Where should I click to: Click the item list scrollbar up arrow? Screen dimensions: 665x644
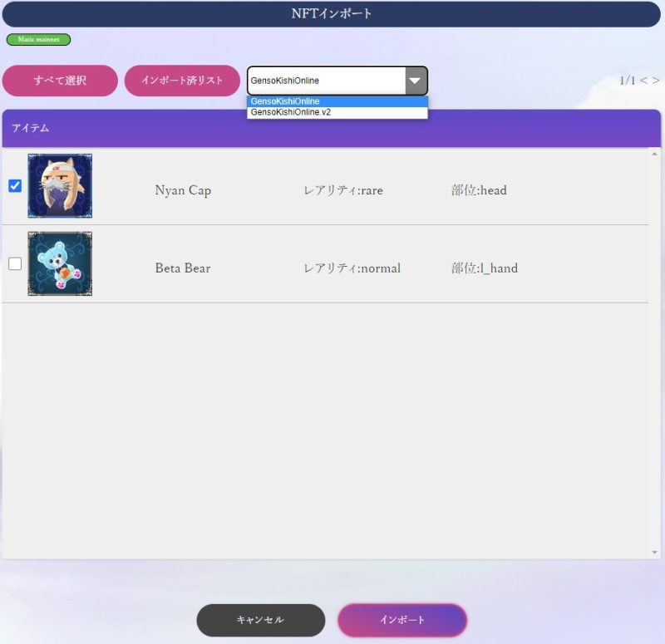654,154
